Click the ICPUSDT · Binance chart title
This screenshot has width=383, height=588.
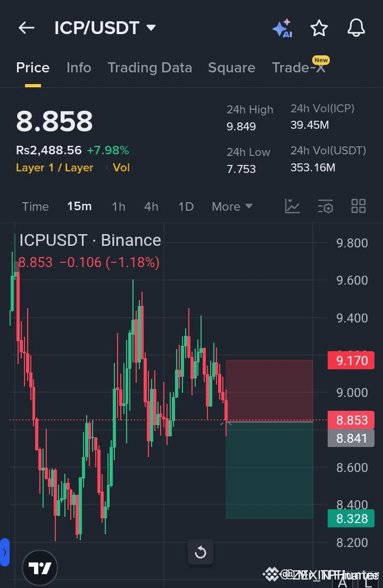click(90, 241)
